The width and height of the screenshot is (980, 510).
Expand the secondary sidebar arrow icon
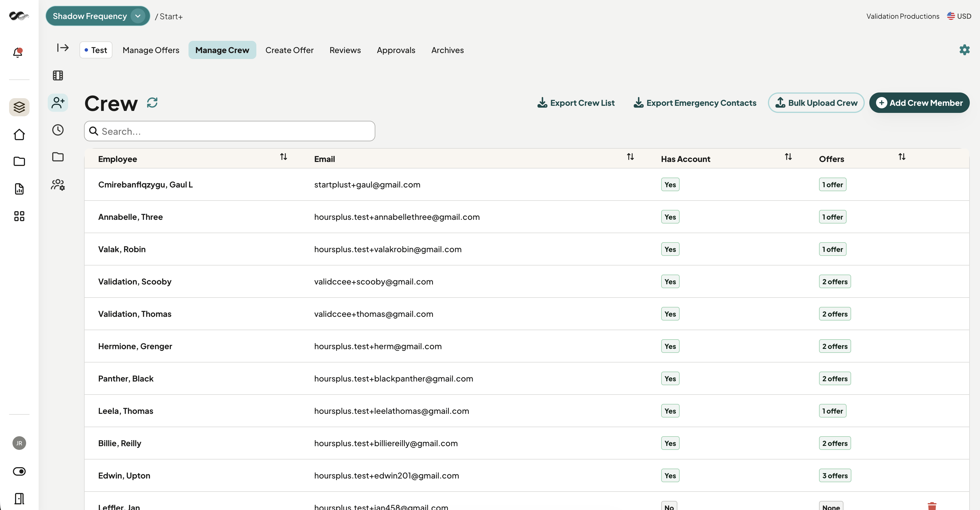(63, 47)
